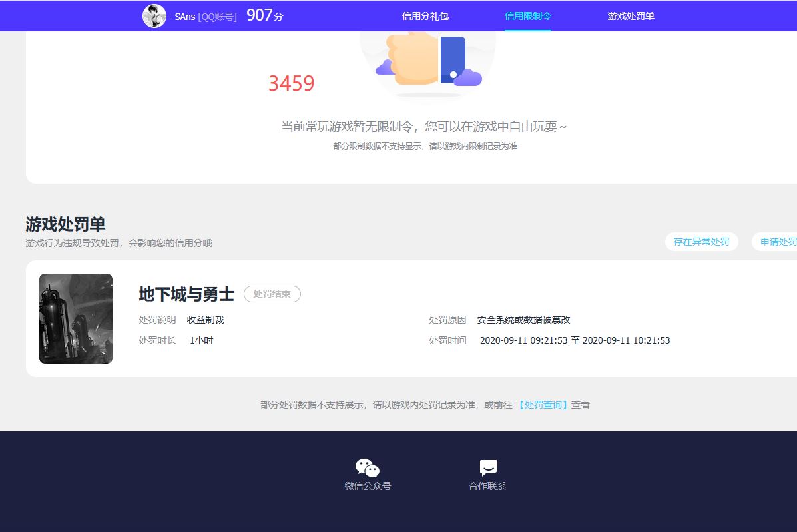Switch to the 信用分礼包 tab

(425, 15)
